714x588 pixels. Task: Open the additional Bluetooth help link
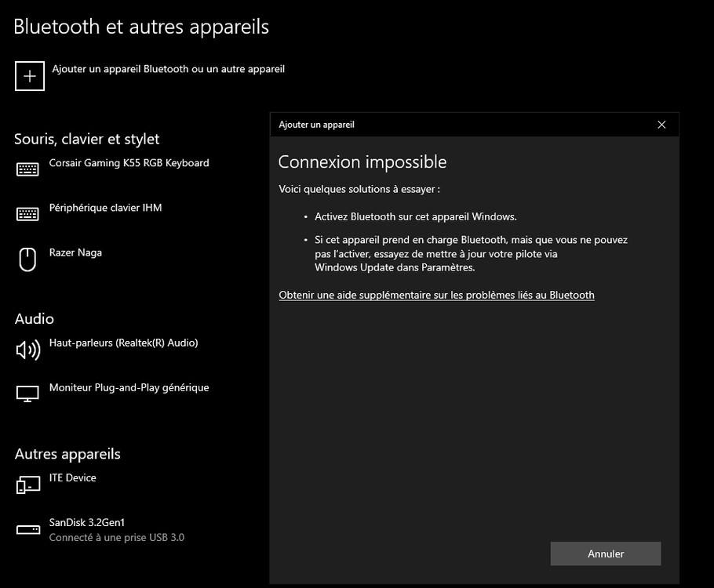pos(436,295)
